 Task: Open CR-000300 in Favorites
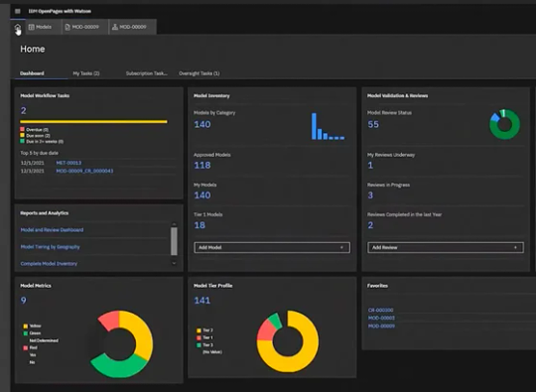click(x=381, y=310)
